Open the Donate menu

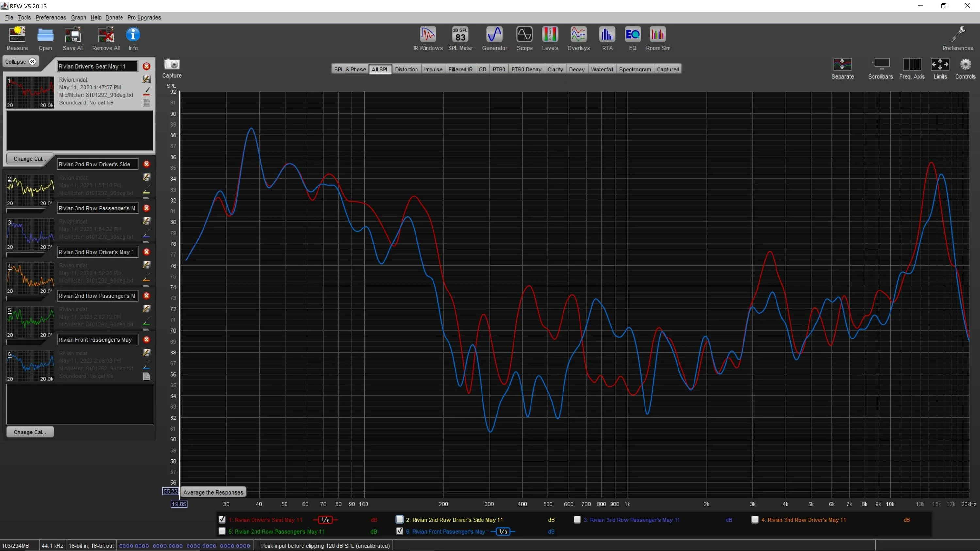point(114,18)
